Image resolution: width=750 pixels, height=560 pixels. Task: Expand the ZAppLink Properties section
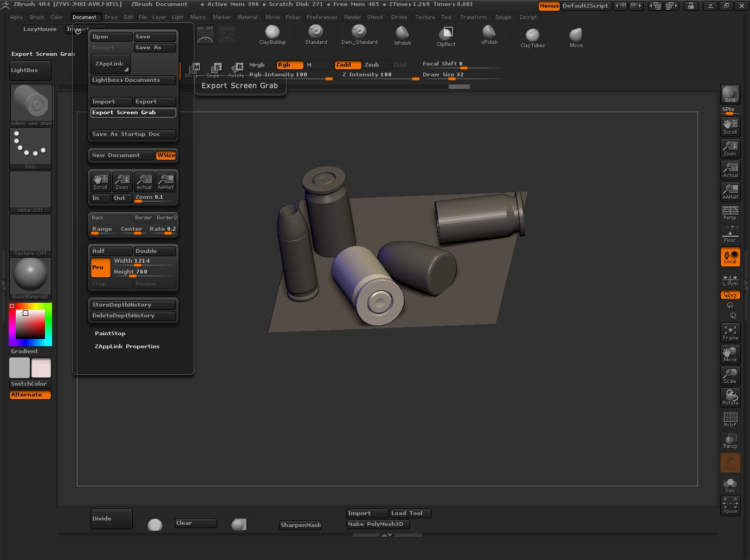(127, 347)
